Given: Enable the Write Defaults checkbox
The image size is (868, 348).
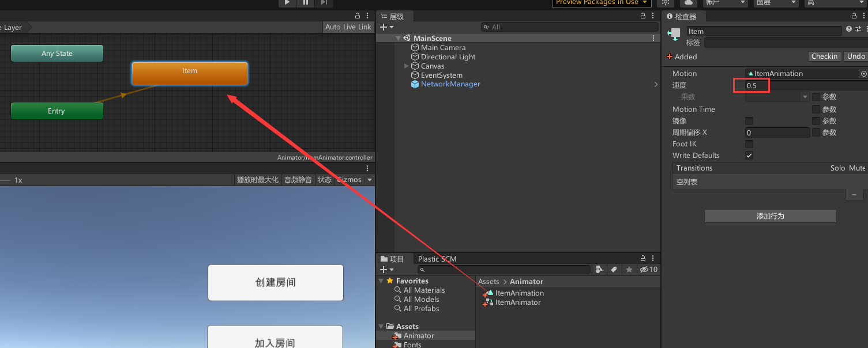Looking at the screenshot, I should [x=749, y=155].
